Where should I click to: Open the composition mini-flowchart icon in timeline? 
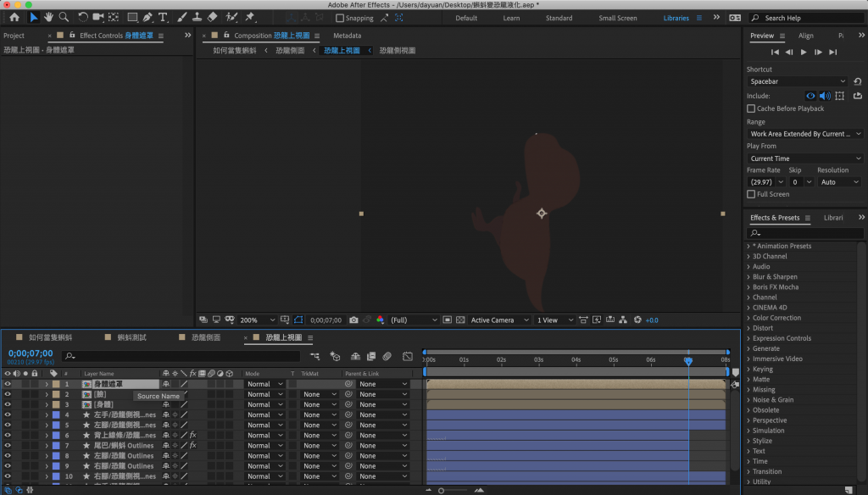point(314,357)
